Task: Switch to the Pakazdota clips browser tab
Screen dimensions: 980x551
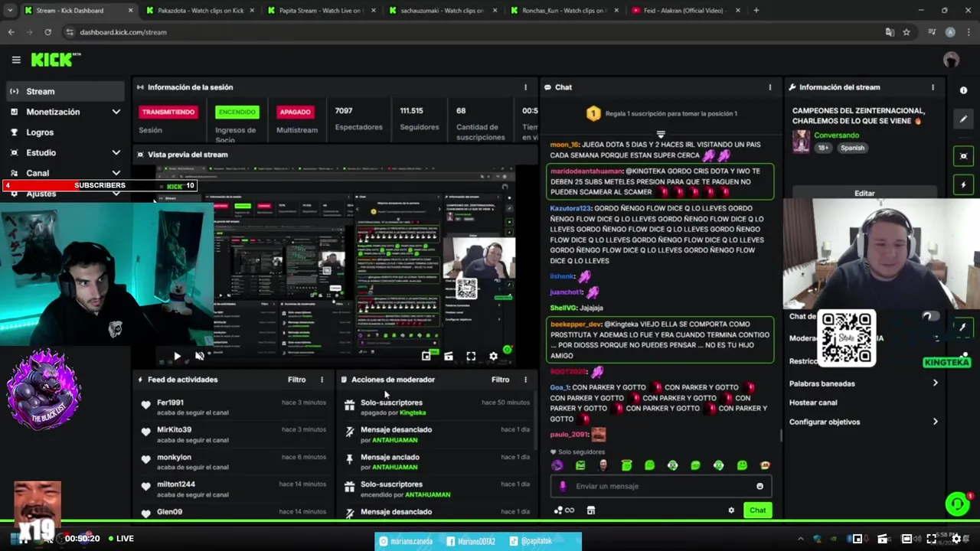Action: coord(199,11)
